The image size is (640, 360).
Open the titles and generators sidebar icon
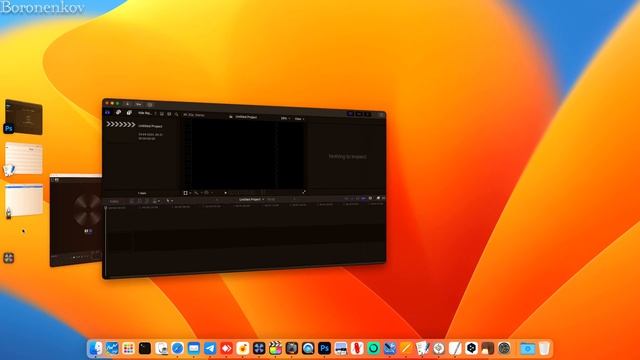point(129,113)
